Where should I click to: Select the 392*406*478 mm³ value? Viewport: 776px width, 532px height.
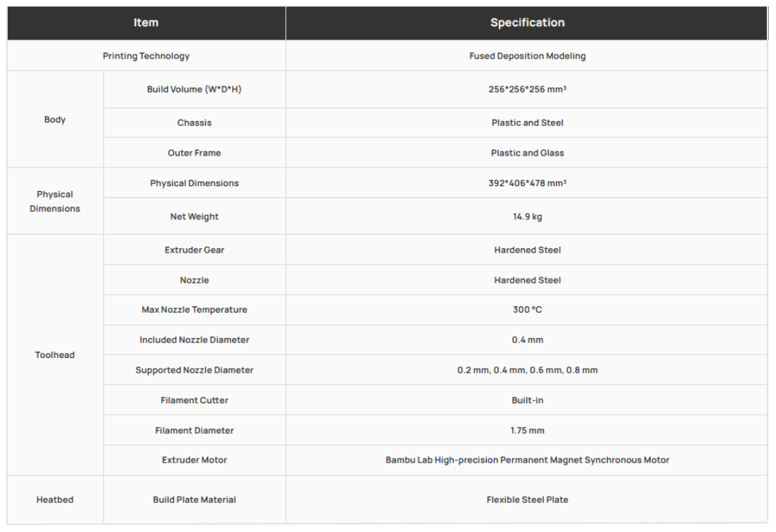[x=527, y=183]
